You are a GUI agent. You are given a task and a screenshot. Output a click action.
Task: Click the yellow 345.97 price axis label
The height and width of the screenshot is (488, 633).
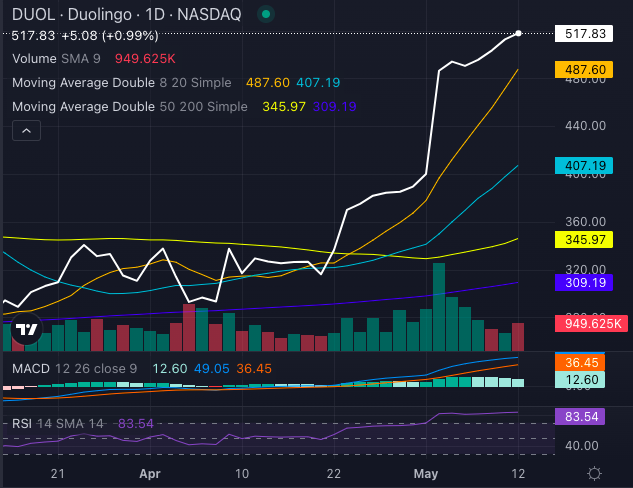pos(584,239)
